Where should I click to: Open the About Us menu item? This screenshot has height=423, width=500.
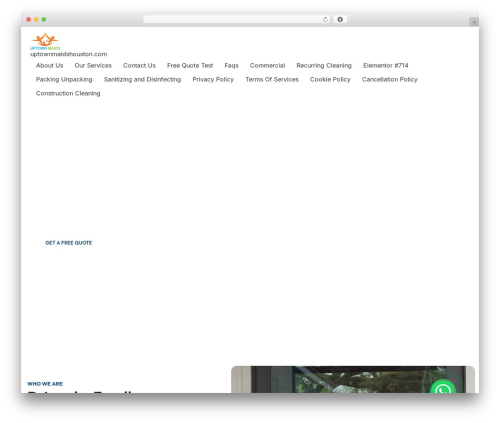[x=50, y=66]
